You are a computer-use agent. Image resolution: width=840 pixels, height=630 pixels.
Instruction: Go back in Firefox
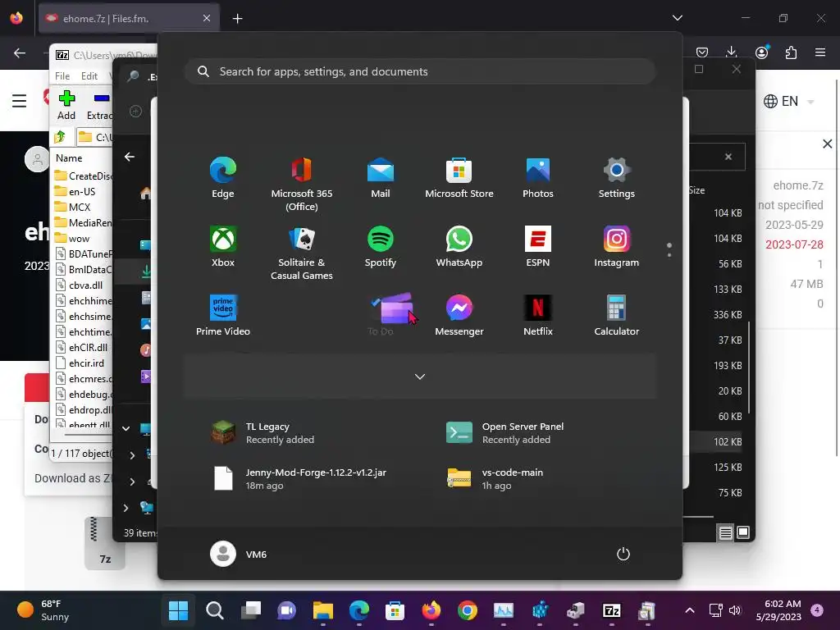click(x=20, y=52)
